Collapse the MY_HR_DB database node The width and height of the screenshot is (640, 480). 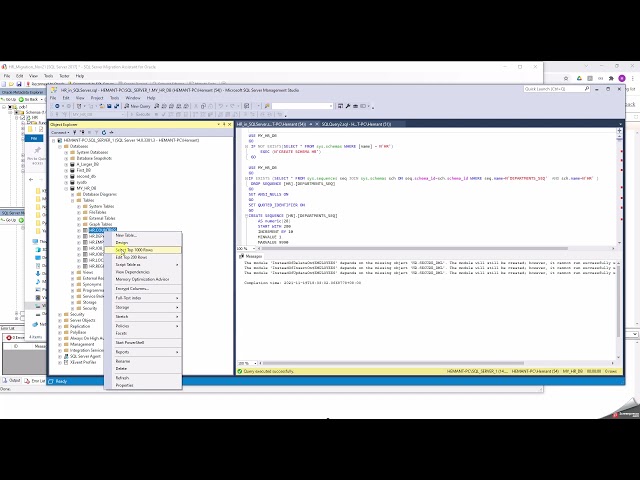(66, 189)
